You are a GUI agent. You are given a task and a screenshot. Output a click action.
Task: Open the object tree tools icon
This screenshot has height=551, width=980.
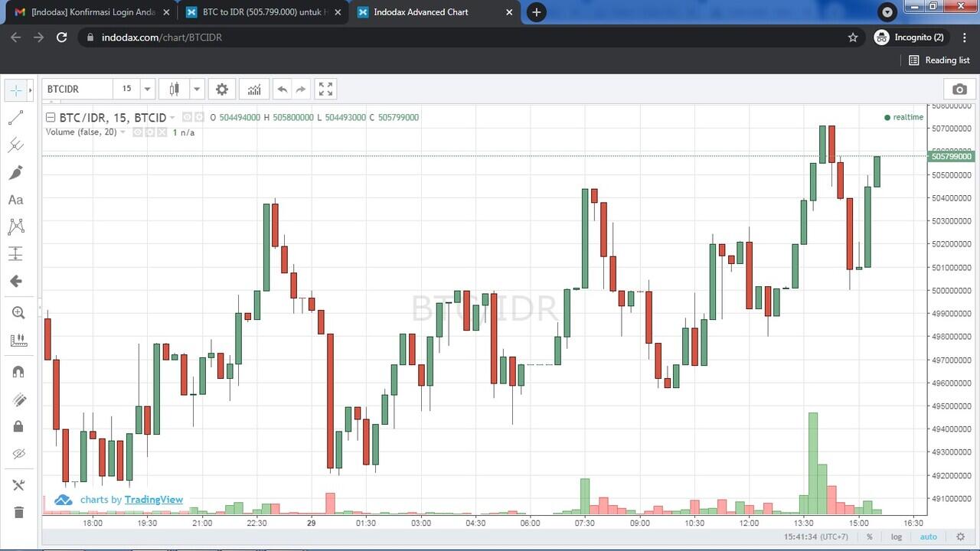coord(18,485)
